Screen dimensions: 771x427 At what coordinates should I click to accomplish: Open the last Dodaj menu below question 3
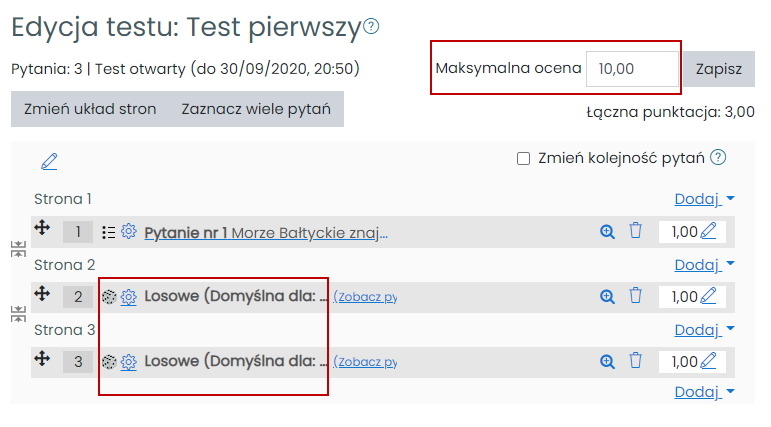click(704, 392)
